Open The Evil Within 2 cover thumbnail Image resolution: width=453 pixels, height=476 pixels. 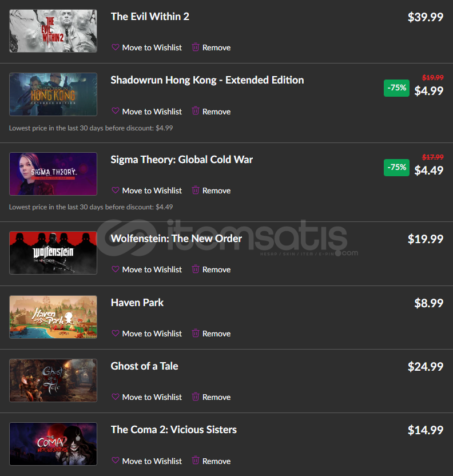(x=53, y=31)
